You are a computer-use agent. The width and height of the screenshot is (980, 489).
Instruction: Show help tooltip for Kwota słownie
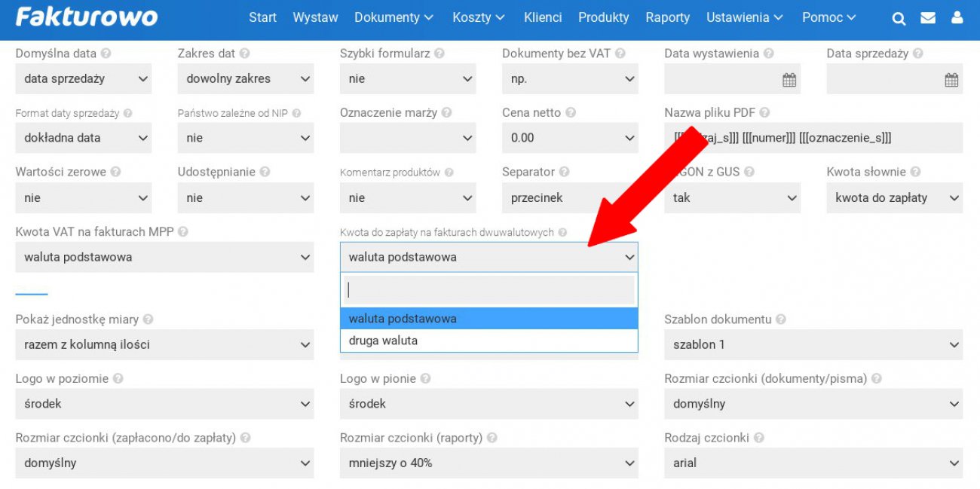point(915,172)
